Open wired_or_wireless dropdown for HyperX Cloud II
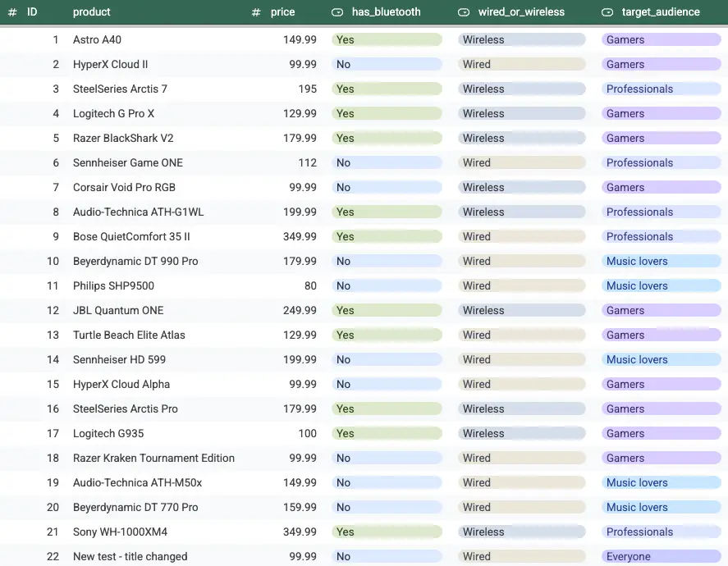This screenshot has height=566, width=728. click(522, 65)
